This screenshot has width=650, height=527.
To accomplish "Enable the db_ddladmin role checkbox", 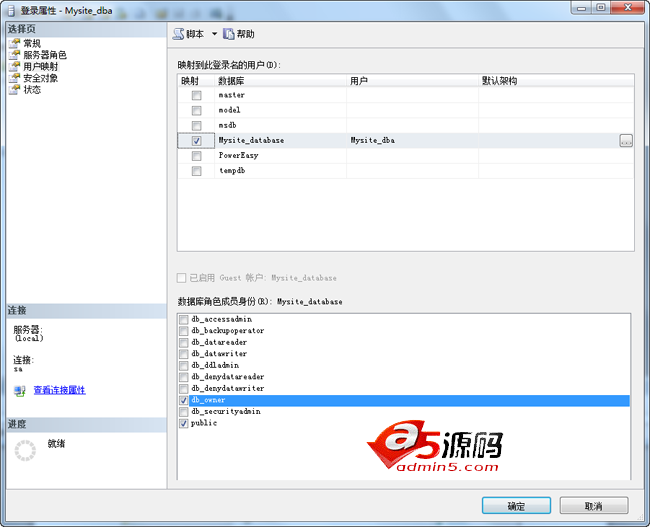I will [184, 366].
